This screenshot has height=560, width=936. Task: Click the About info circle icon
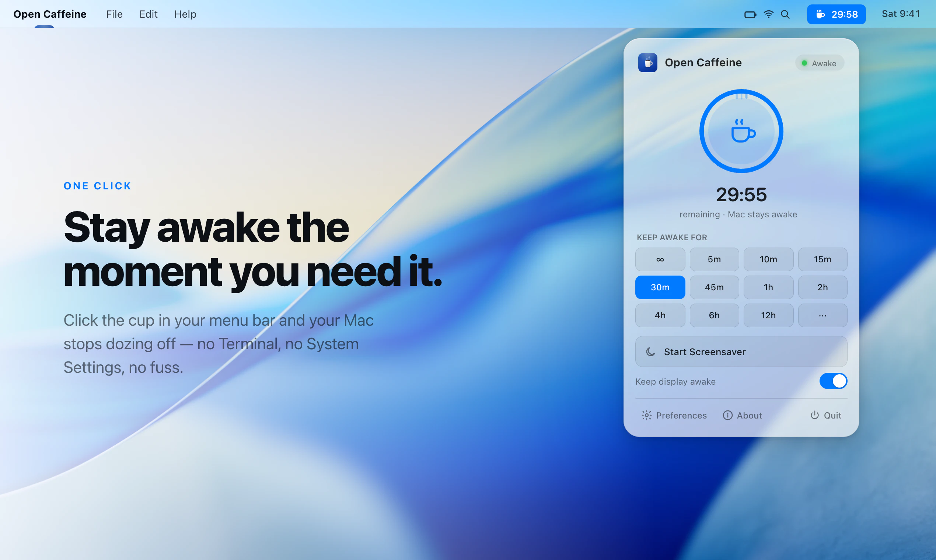click(728, 415)
